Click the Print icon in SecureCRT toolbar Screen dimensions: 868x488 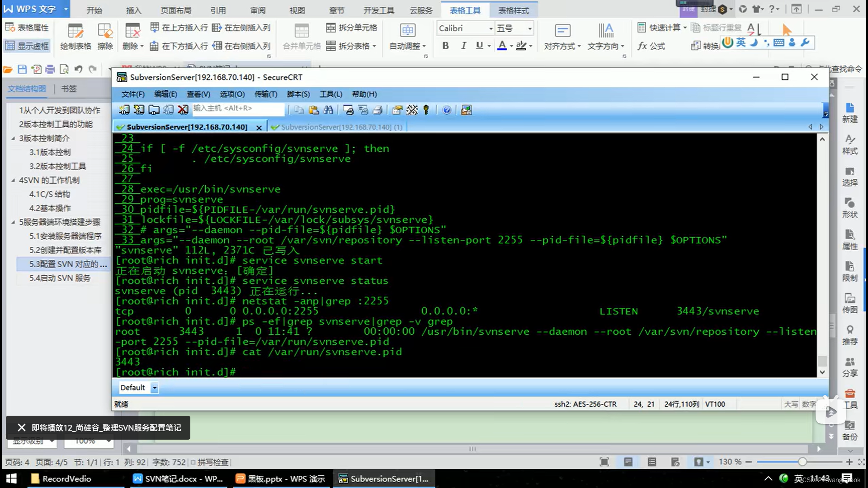[378, 110]
